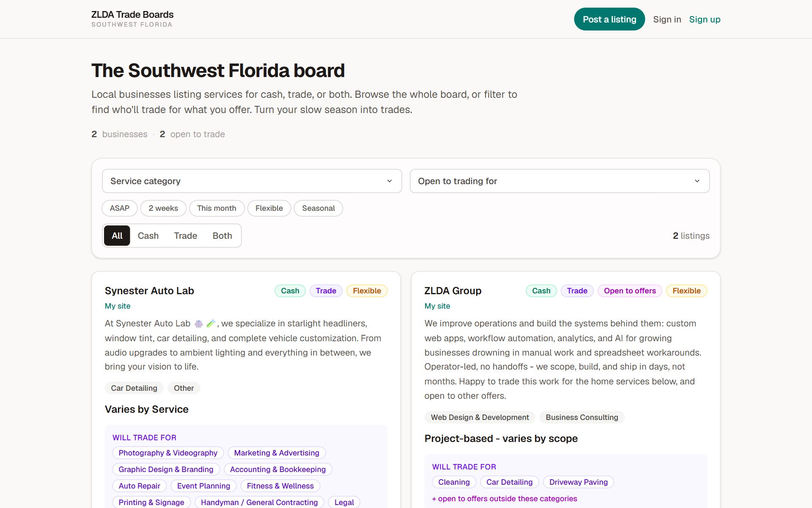Select the Trade payment tab

186,236
